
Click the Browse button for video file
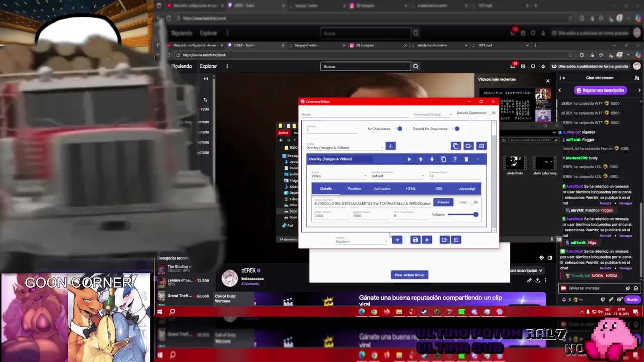(x=443, y=202)
